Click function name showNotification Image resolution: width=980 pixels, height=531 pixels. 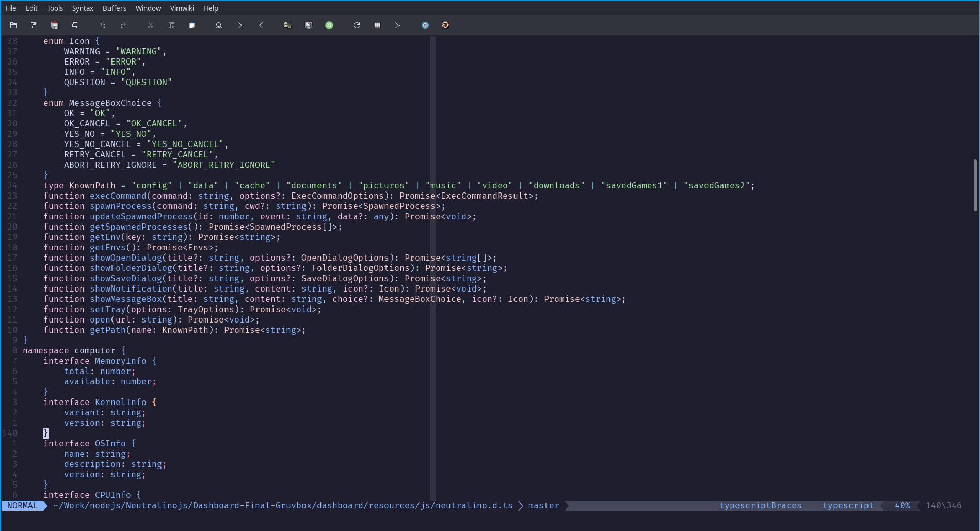[131, 289]
